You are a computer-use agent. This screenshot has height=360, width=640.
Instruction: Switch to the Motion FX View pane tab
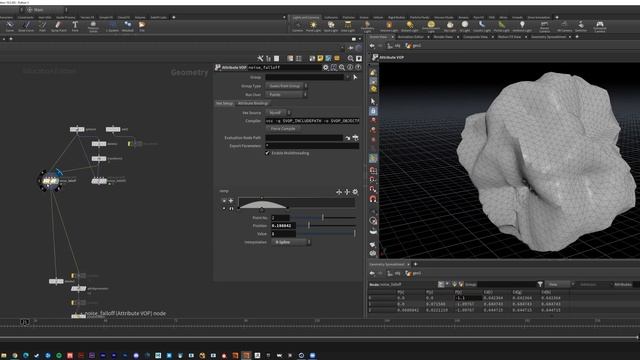(x=509, y=37)
